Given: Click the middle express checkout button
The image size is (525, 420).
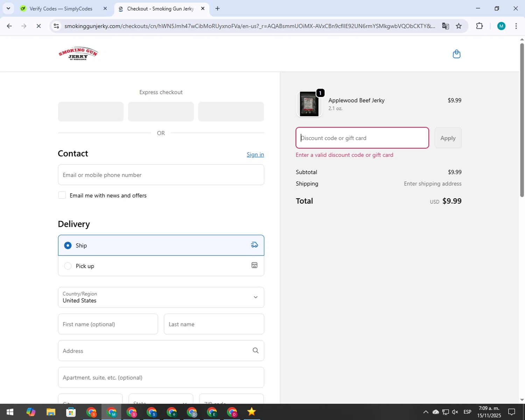Looking at the screenshot, I should (x=161, y=112).
